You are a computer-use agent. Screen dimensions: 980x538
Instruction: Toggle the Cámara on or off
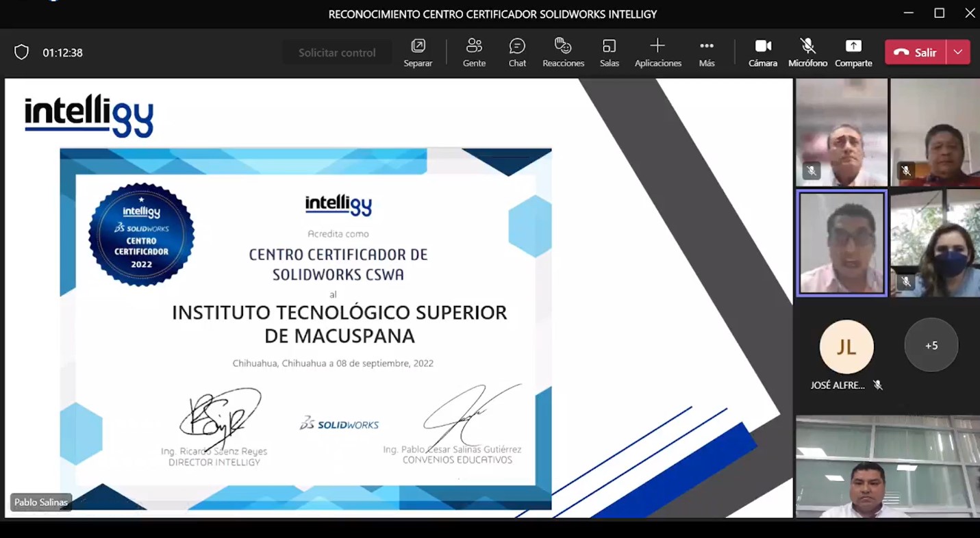point(762,53)
